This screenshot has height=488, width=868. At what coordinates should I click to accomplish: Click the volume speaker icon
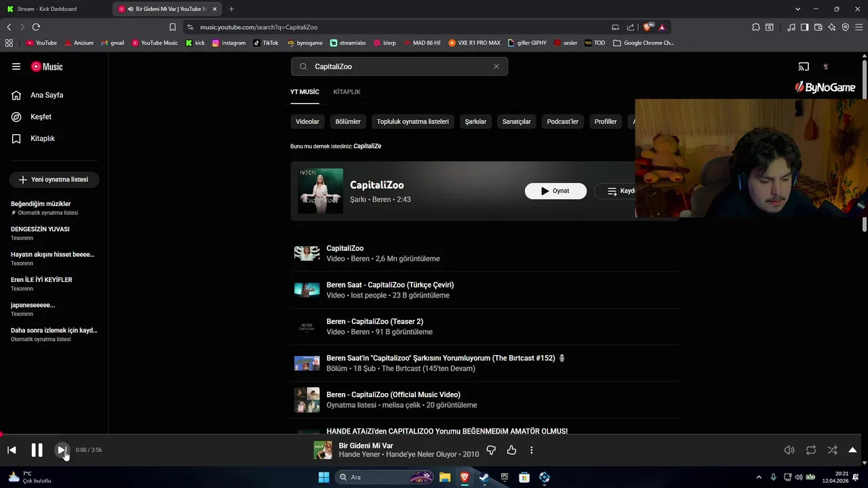(789, 450)
